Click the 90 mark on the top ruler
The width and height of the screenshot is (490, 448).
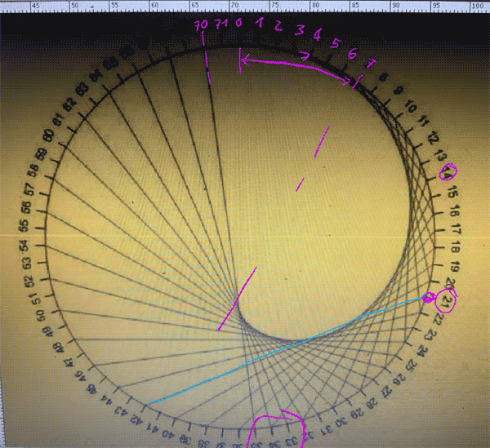click(396, 6)
